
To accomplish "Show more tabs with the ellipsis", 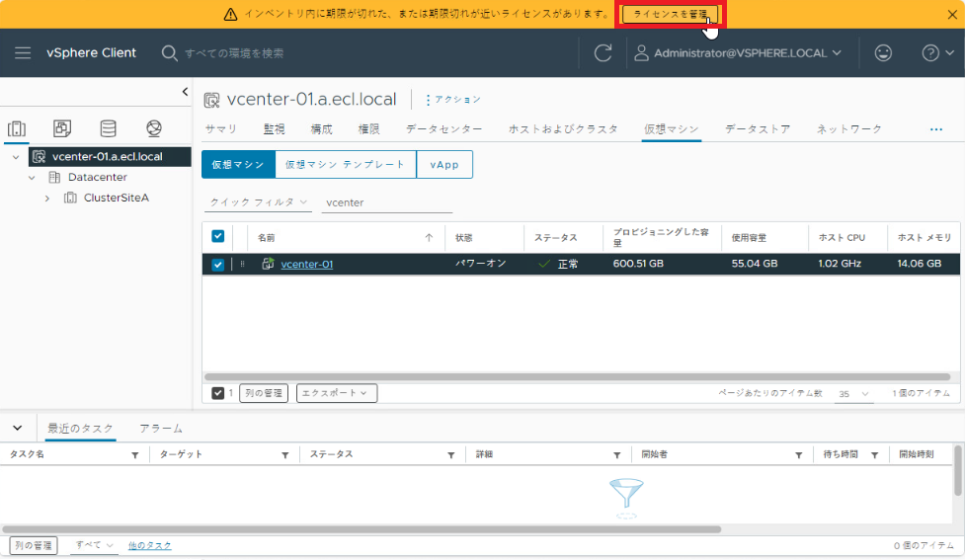I will 936,129.
